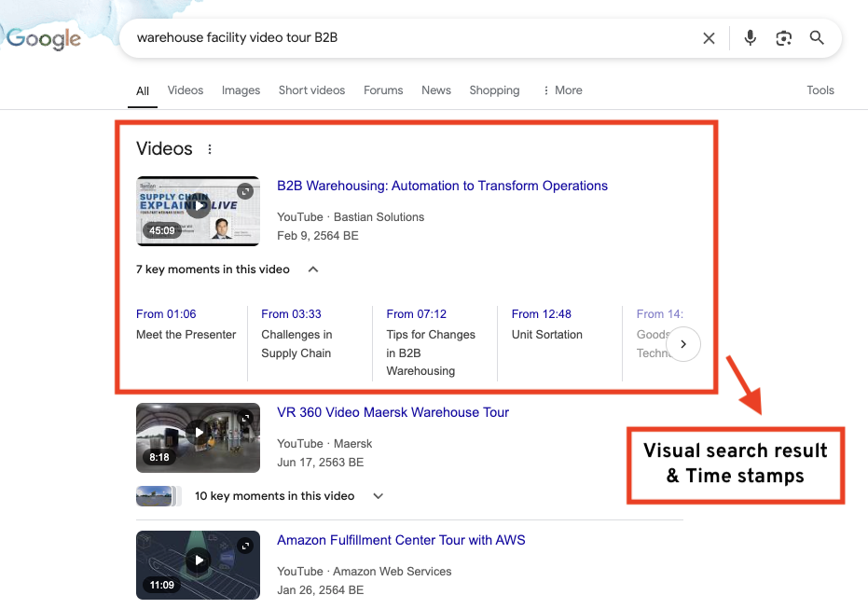Expand preview on Bastian Solutions thumbnail corner icon
The image size is (868, 609).
tap(245, 191)
